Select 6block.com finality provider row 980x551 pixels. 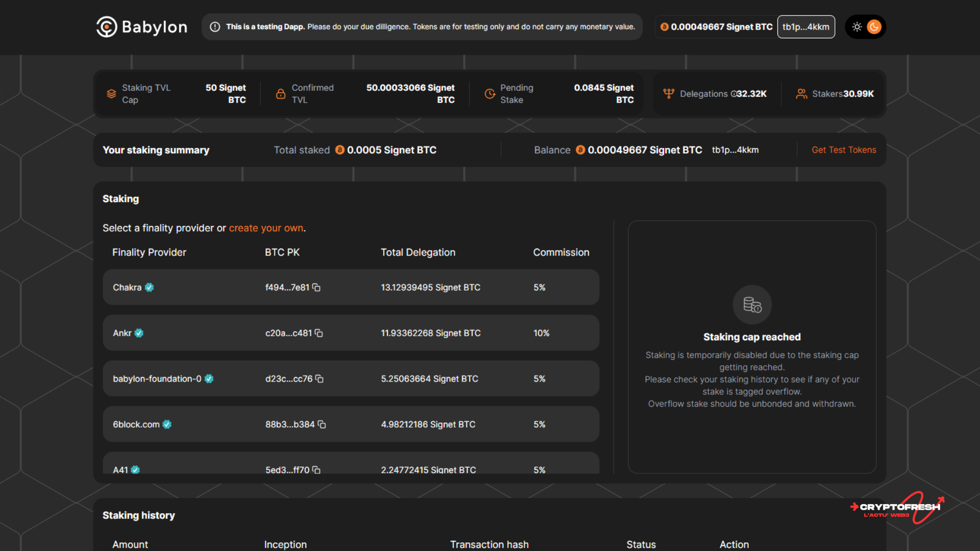point(351,424)
